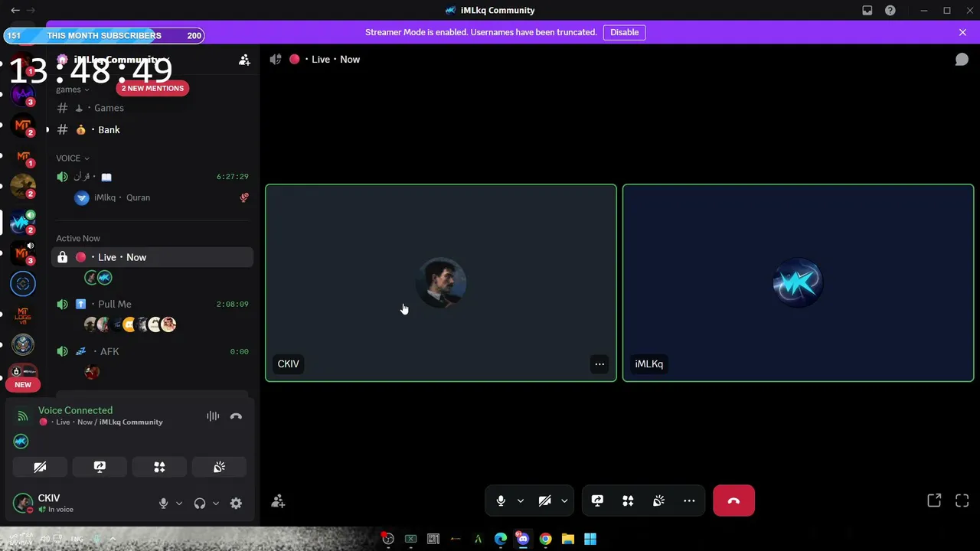The width and height of the screenshot is (980, 551).
Task: Mute microphone in call control bar
Action: pos(501,501)
